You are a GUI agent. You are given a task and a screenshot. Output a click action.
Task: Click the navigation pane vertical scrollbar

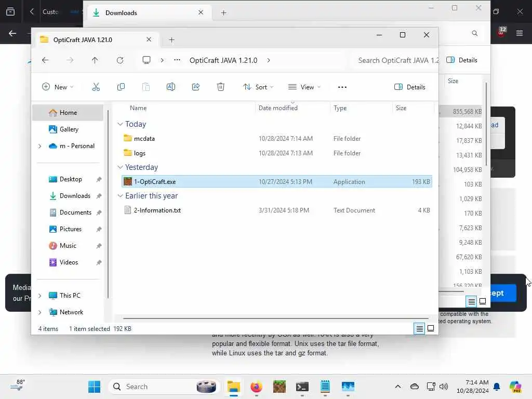(x=108, y=204)
